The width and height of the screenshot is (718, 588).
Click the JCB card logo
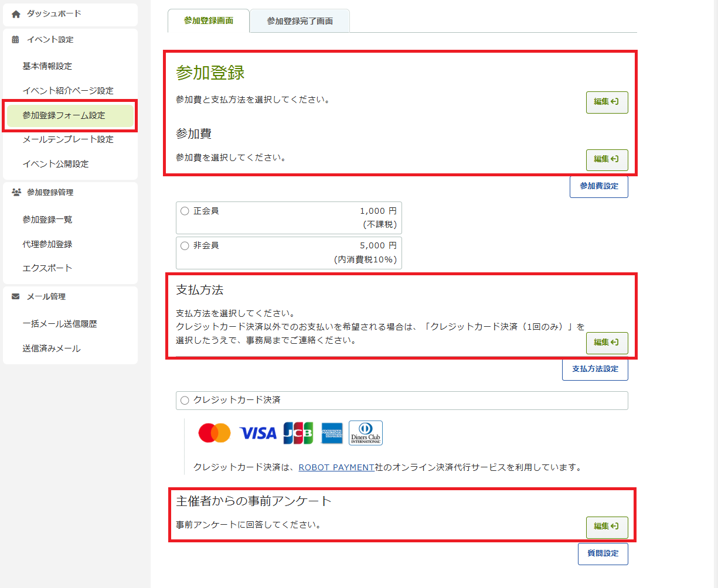[x=298, y=433]
